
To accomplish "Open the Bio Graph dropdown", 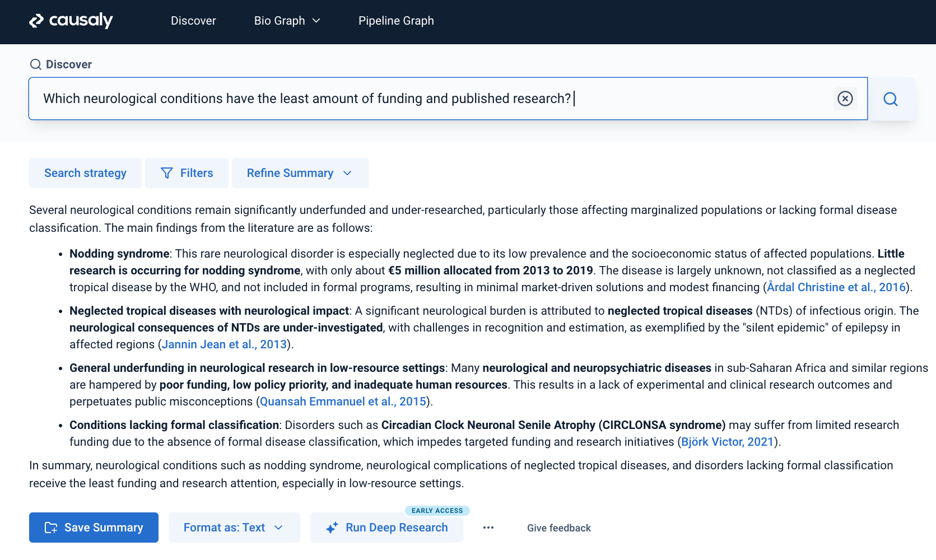I will [x=287, y=21].
